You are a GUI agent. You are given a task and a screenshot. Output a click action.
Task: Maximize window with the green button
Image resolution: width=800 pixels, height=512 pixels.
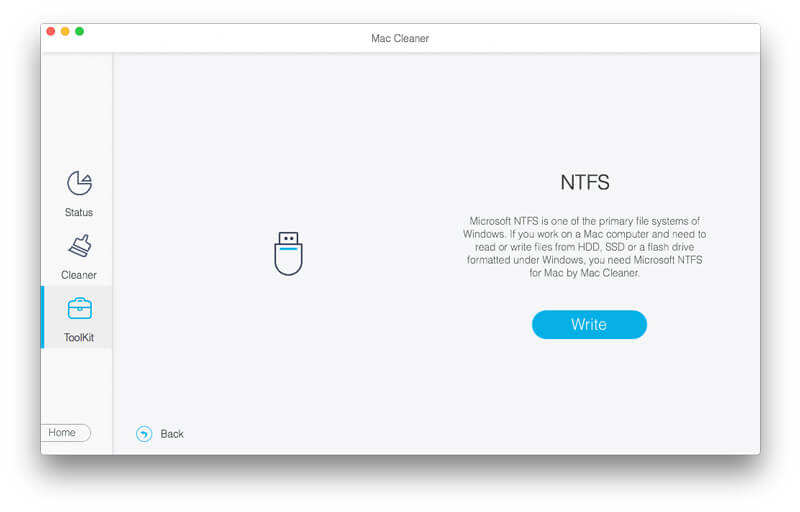(x=80, y=31)
